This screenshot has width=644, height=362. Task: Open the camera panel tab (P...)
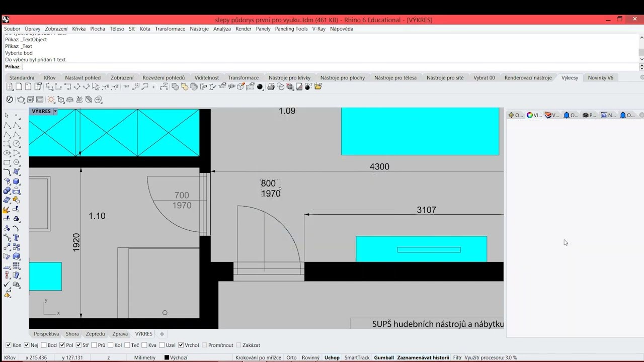589,115
